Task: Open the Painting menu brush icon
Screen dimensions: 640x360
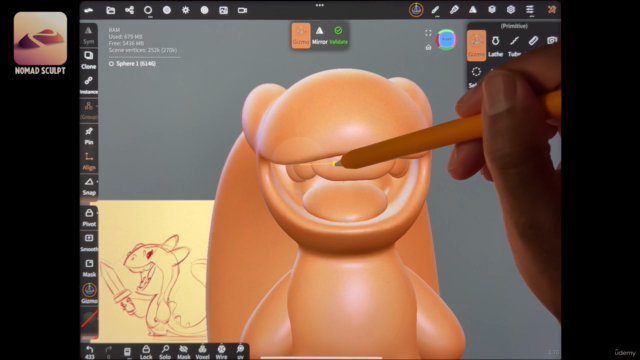Action: pyautogui.click(x=454, y=10)
